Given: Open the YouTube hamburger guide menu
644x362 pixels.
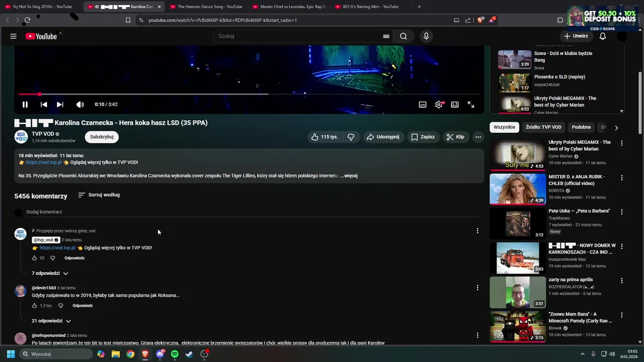Looking at the screenshot, I should coord(14,36).
